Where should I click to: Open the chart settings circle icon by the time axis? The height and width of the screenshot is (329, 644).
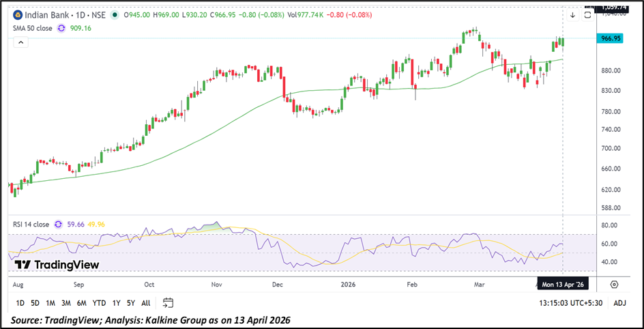pos(614,284)
